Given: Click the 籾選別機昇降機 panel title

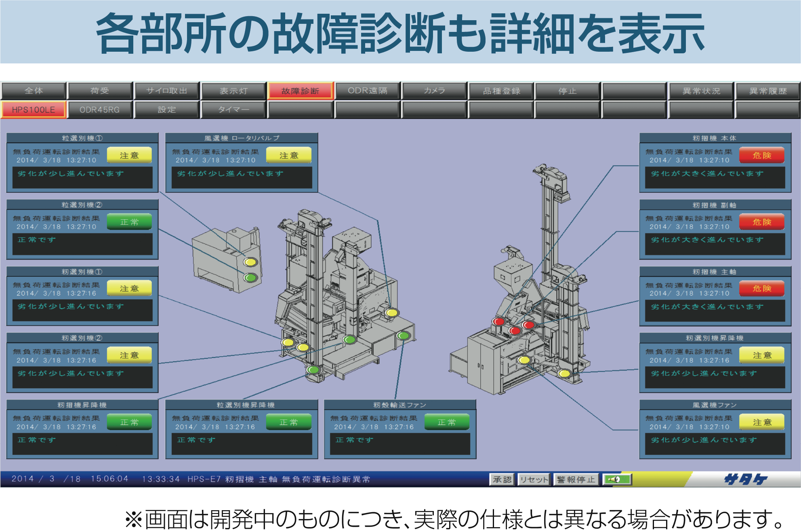Looking at the screenshot, I should coord(715,338).
